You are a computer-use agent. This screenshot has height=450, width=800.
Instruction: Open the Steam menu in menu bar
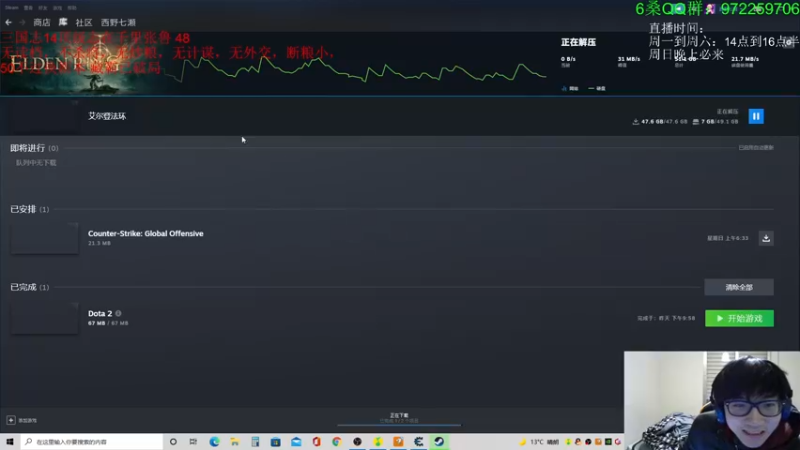(x=11, y=8)
